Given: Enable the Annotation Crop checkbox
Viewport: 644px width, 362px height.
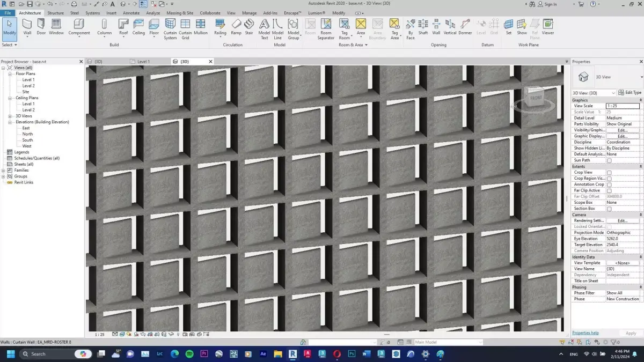Looking at the screenshot, I should point(609,184).
